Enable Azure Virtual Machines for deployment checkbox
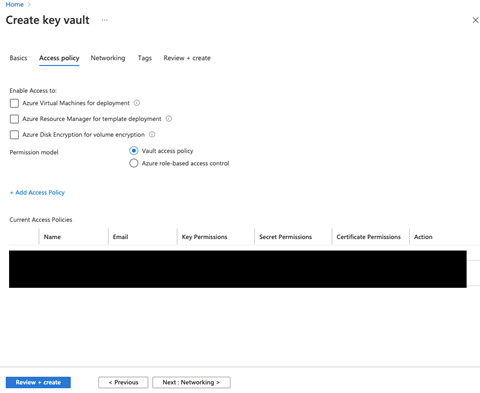 click(x=14, y=103)
